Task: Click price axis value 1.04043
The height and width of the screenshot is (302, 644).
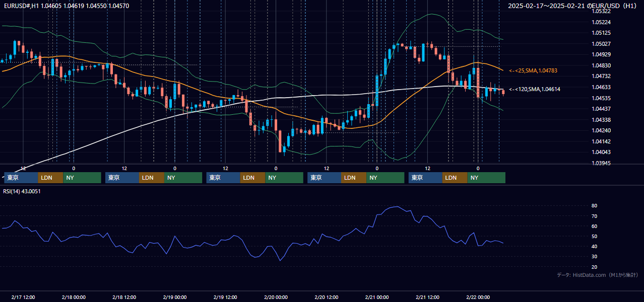Action: [x=601, y=152]
